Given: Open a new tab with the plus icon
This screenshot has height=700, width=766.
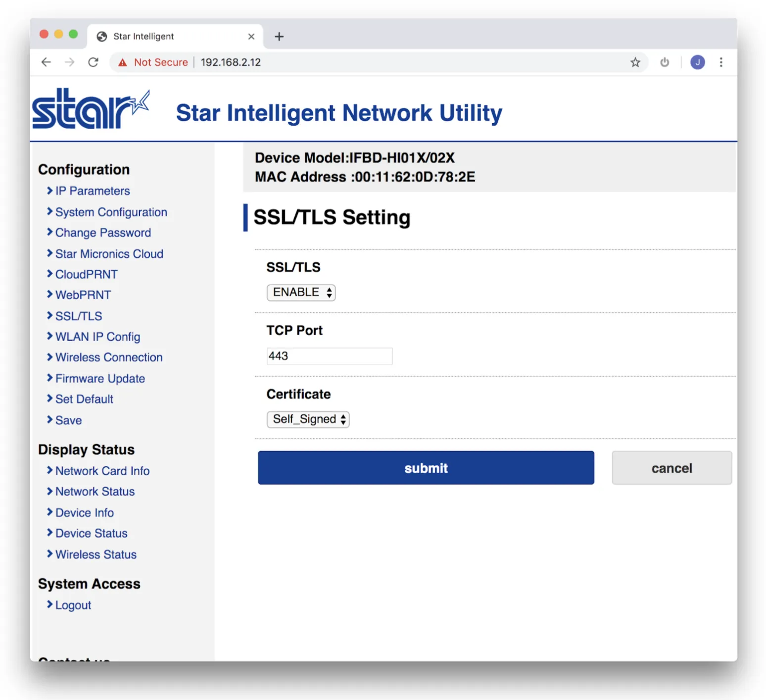Looking at the screenshot, I should 279,37.
